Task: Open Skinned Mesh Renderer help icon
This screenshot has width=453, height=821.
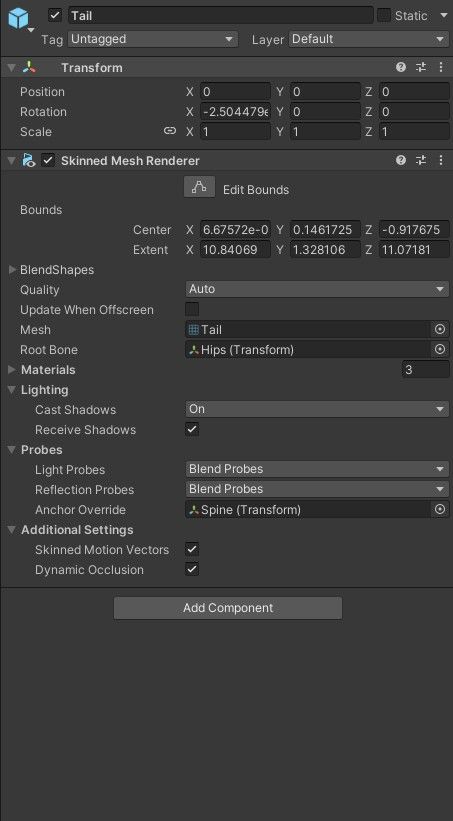Action: click(x=401, y=161)
